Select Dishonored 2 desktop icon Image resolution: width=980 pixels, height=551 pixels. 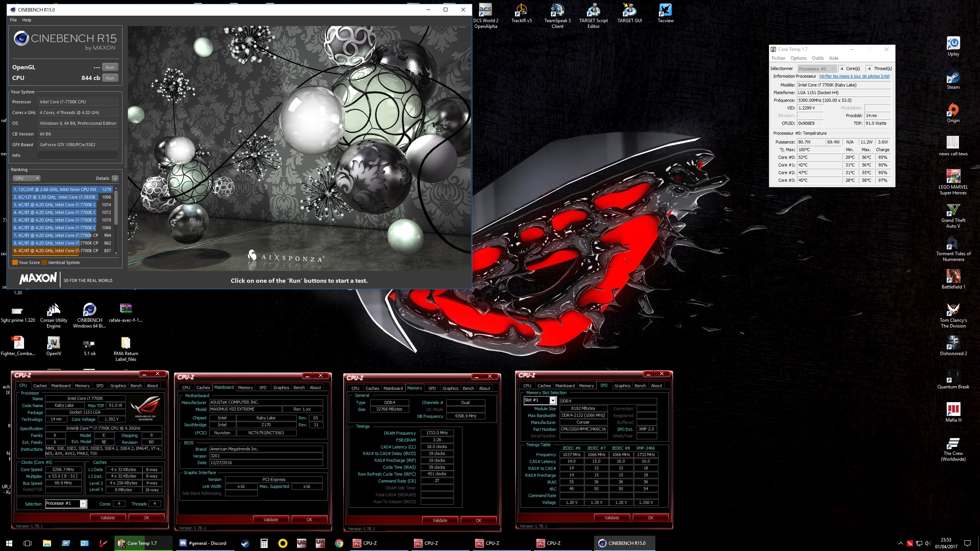pos(953,346)
